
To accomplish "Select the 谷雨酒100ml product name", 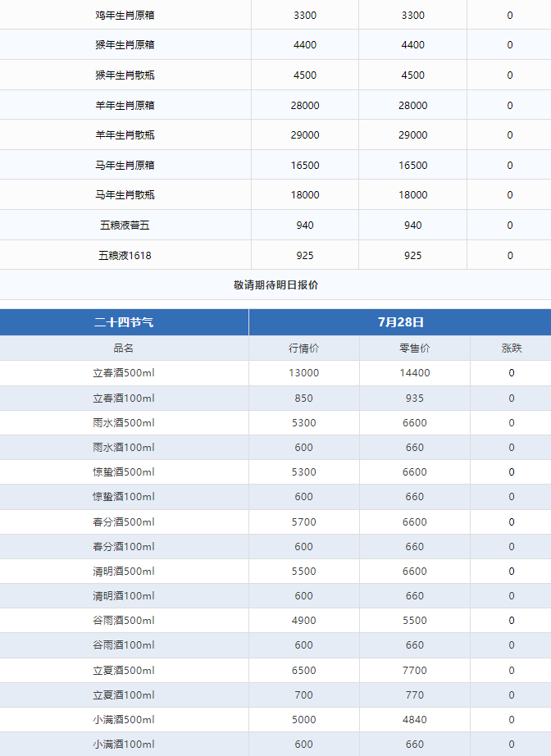I will point(124,645).
